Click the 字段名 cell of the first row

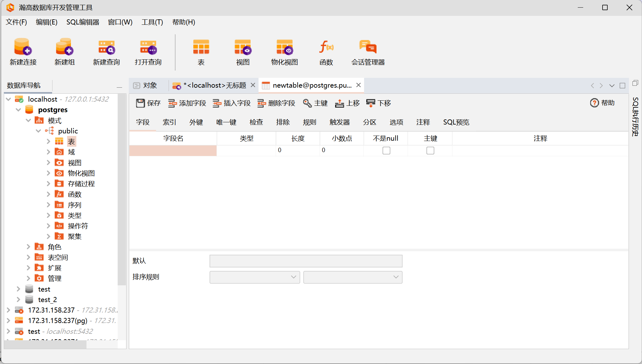173,151
